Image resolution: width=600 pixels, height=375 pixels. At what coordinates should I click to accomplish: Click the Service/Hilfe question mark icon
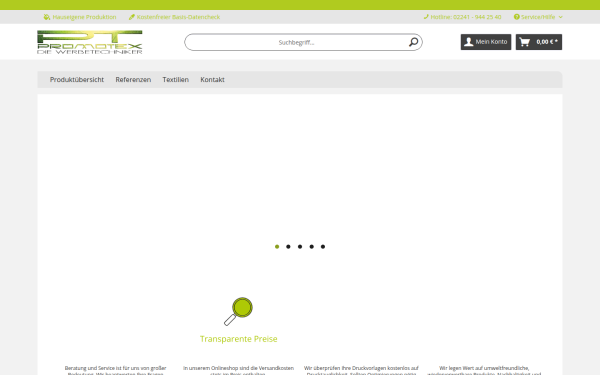pos(517,17)
